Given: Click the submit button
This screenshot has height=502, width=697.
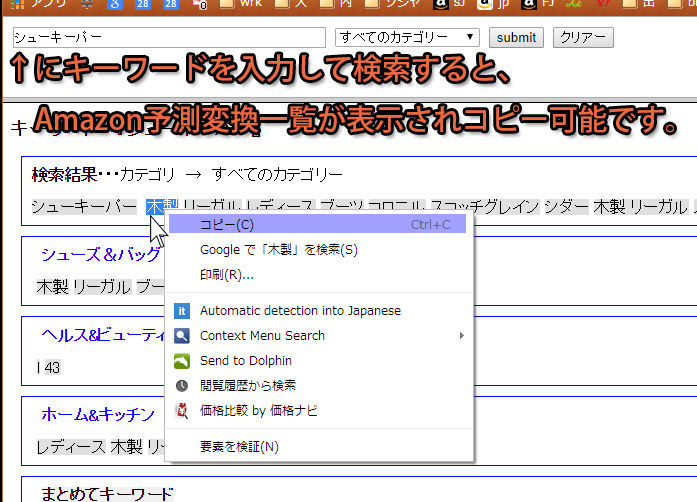Looking at the screenshot, I should [x=516, y=37].
